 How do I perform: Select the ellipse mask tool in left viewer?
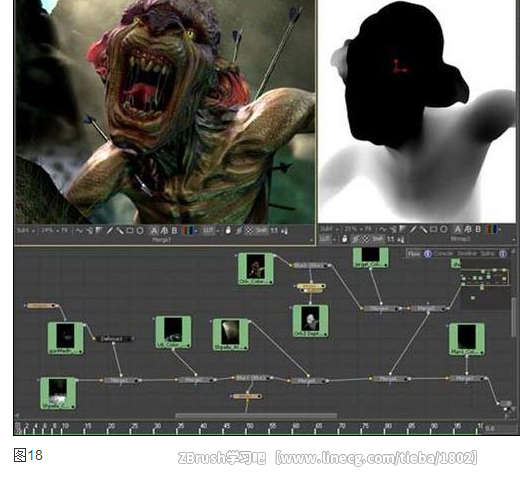140,231
